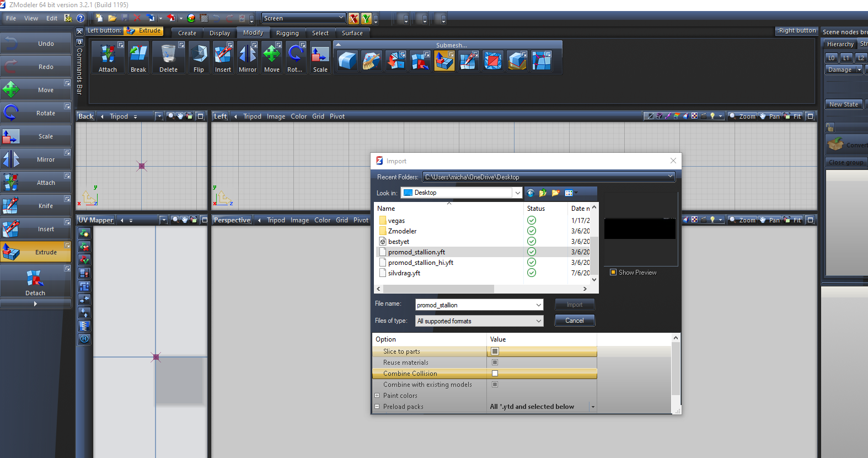This screenshot has width=868, height=458.
Task: Activate the highlighted Submesh Extrude icon
Action: coord(444,61)
